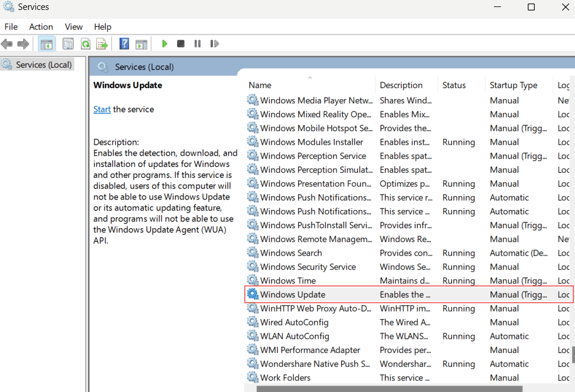Maximize the Services window
This screenshot has height=392, width=575.
(531, 7)
